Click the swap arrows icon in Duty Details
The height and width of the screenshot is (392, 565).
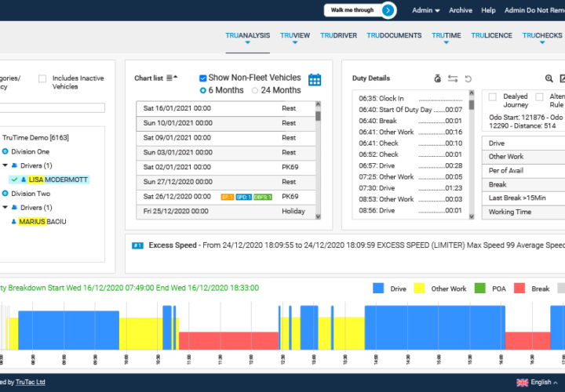453,78
